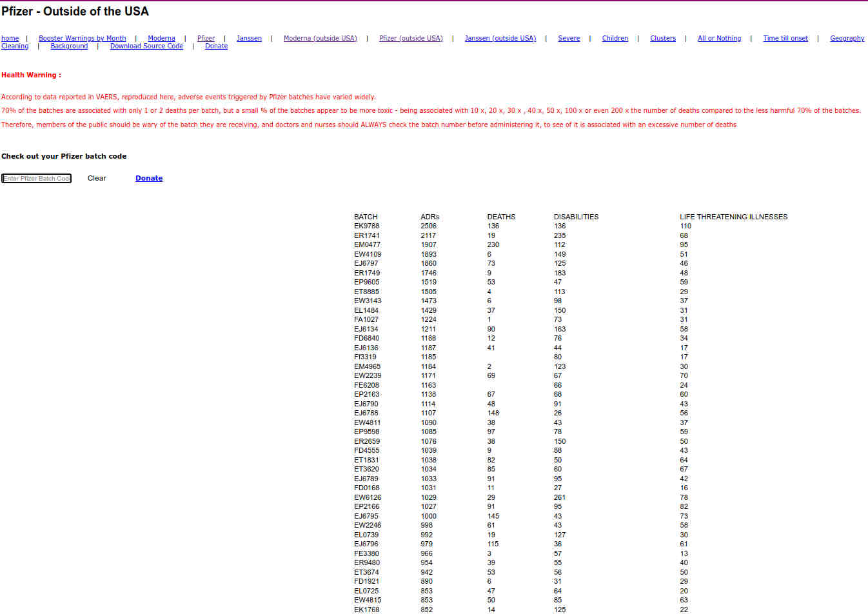Select batch code EJ6795

click(366, 517)
